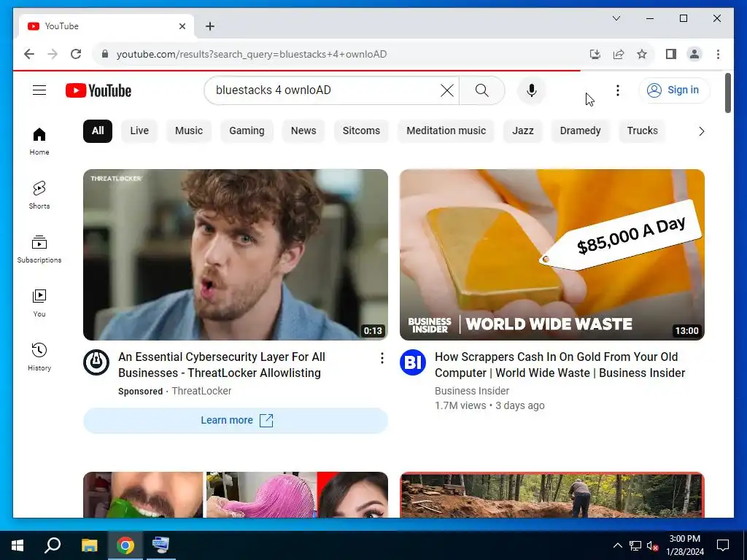Image resolution: width=747 pixels, height=560 pixels.
Task: Select the Sitcoms filter chip
Action: [x=361, y=131]
